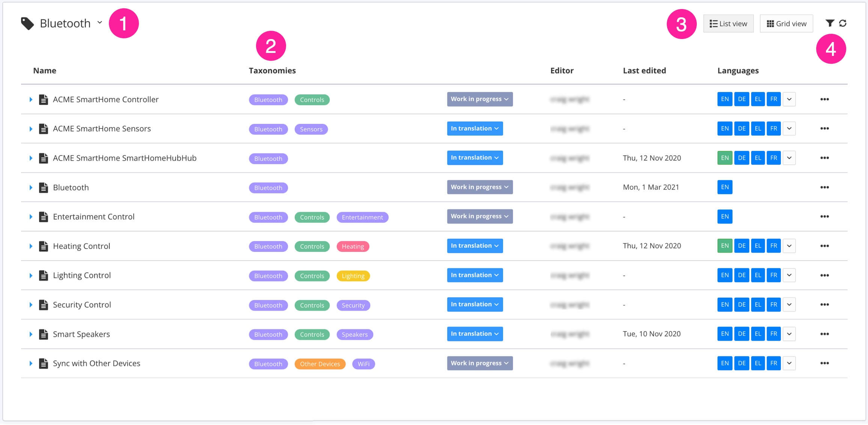Click the language overflow chevron on ACME SmartHome Controller

[789, 99]
